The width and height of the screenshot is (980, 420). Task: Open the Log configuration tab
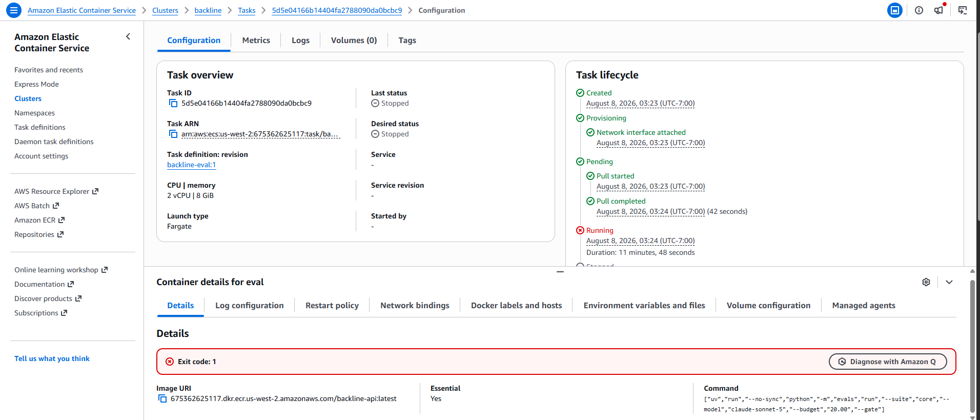click(250, 306)
